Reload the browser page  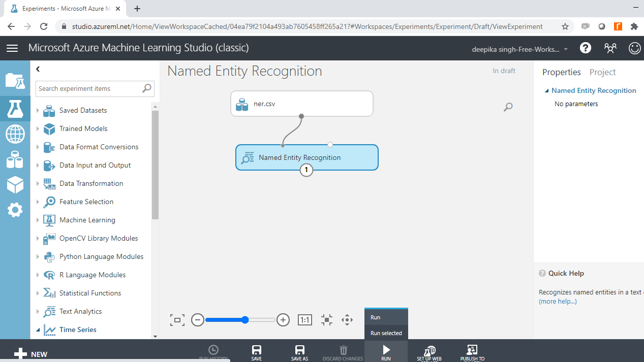(44, 26)
